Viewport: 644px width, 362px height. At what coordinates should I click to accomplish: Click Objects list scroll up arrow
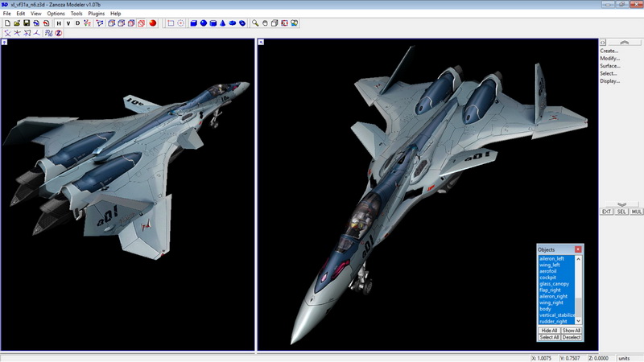(578, 259)
